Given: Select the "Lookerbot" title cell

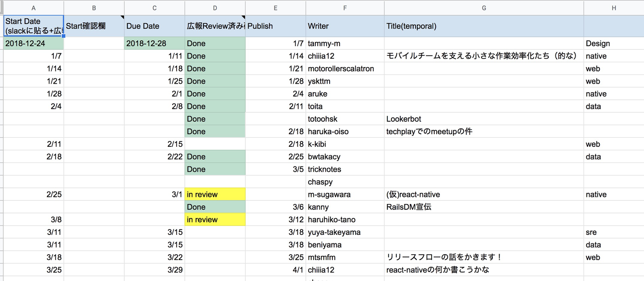Looking at the screenshot, I should [484, 119].
